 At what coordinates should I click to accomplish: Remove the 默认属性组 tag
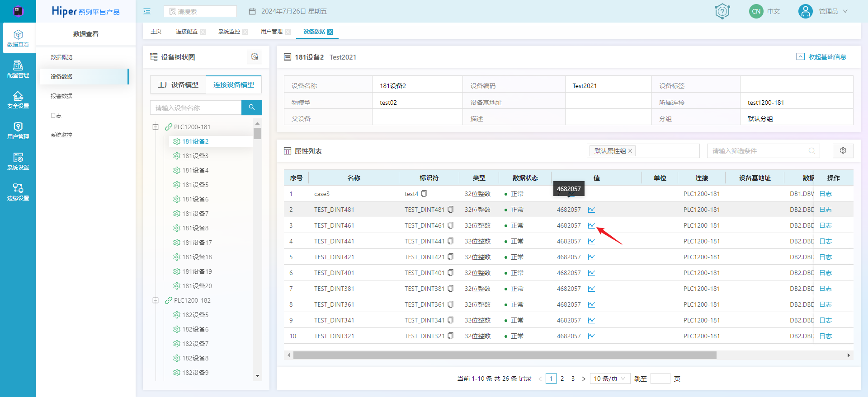pos(630,151)
